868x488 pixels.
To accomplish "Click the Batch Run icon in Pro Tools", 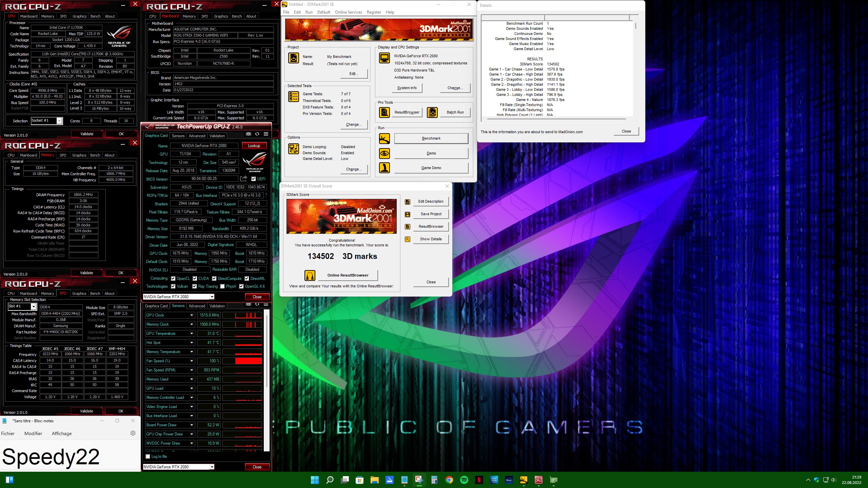I will (432, 112).
